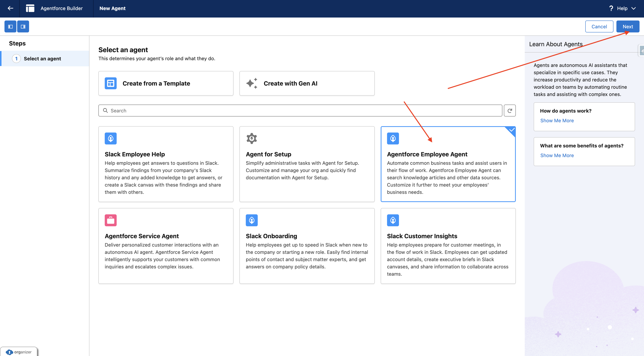Click the refresh icon beside the search bar
The width and height of the screenshot is (644, 356).
(x=510, y=110)
